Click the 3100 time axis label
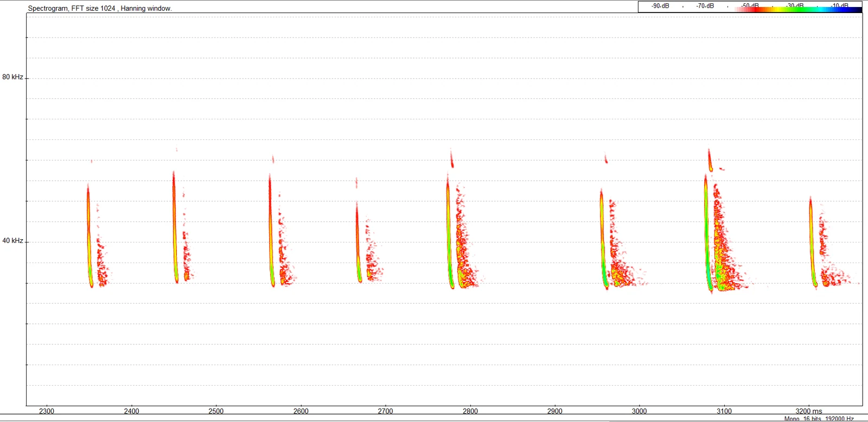868x422 pixels. tap(724, 411)
